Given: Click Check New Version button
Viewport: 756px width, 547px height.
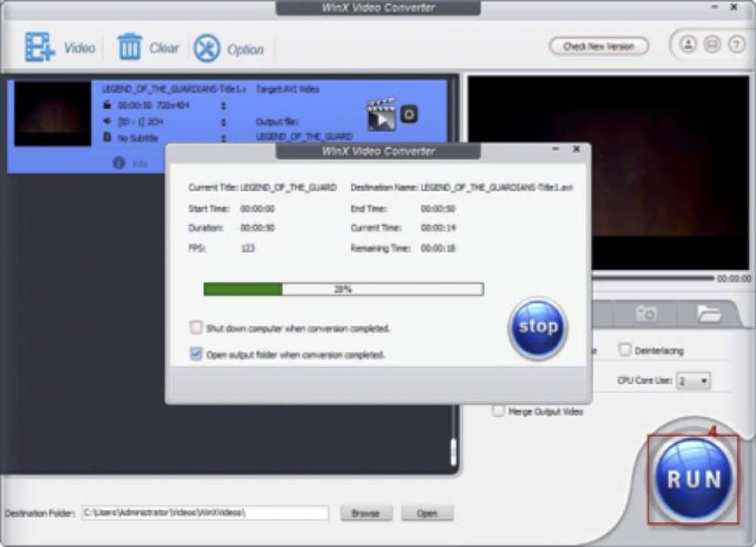Looking at the screenshot, I should [599, 46].
